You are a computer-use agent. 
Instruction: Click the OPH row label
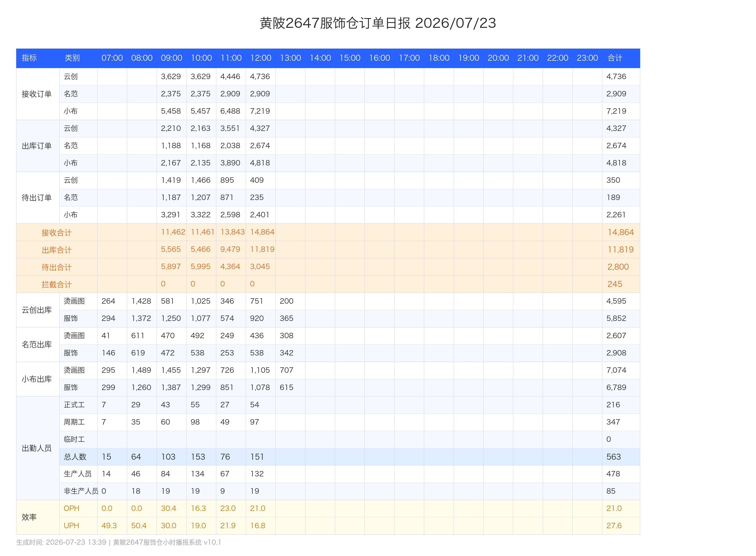point(71,508)
